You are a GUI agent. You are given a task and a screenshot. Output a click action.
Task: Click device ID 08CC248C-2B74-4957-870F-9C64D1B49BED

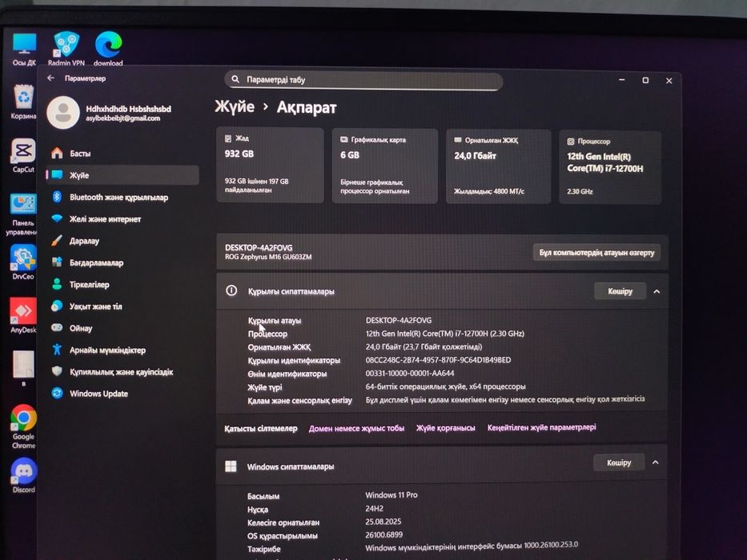[438, 360]
